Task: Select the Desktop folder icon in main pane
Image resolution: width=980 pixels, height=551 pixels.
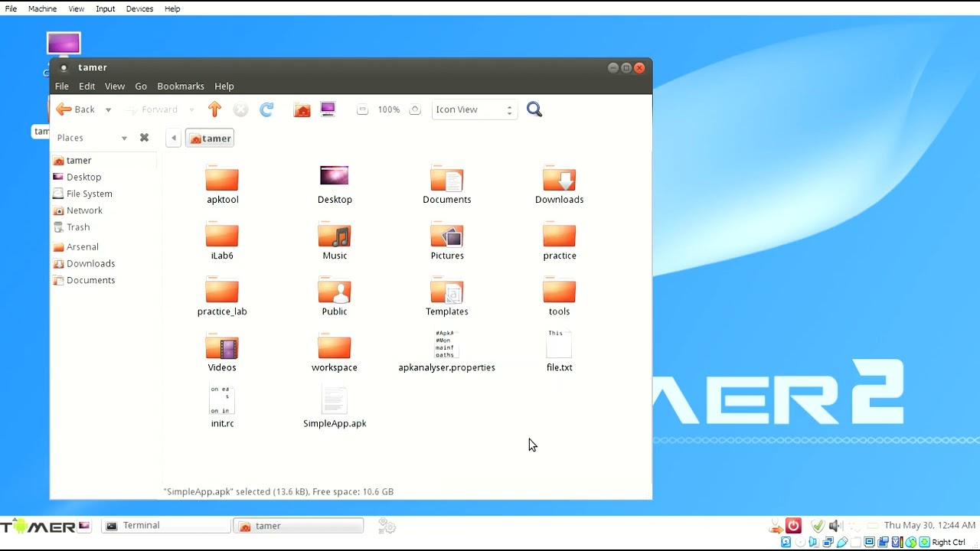Action: click(335, 177)
